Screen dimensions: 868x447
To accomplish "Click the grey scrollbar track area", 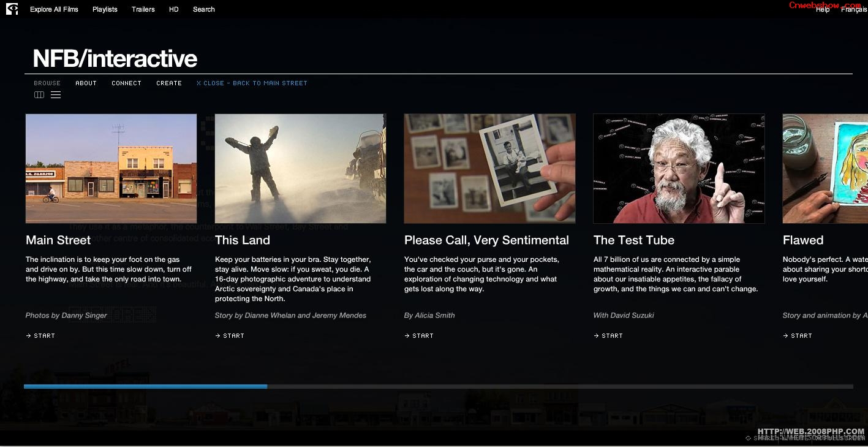I will click(x=560, y=386).
